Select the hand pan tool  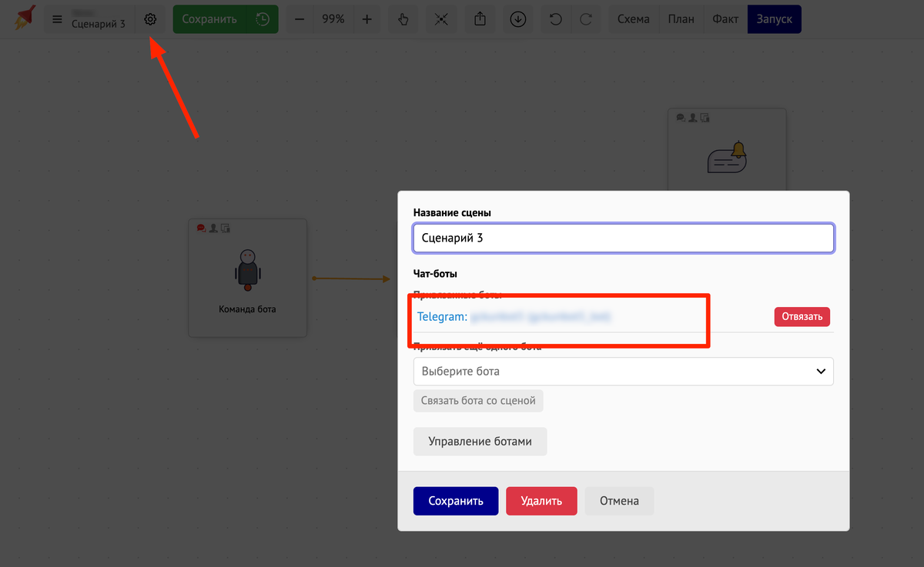click(x=403, y=19)
